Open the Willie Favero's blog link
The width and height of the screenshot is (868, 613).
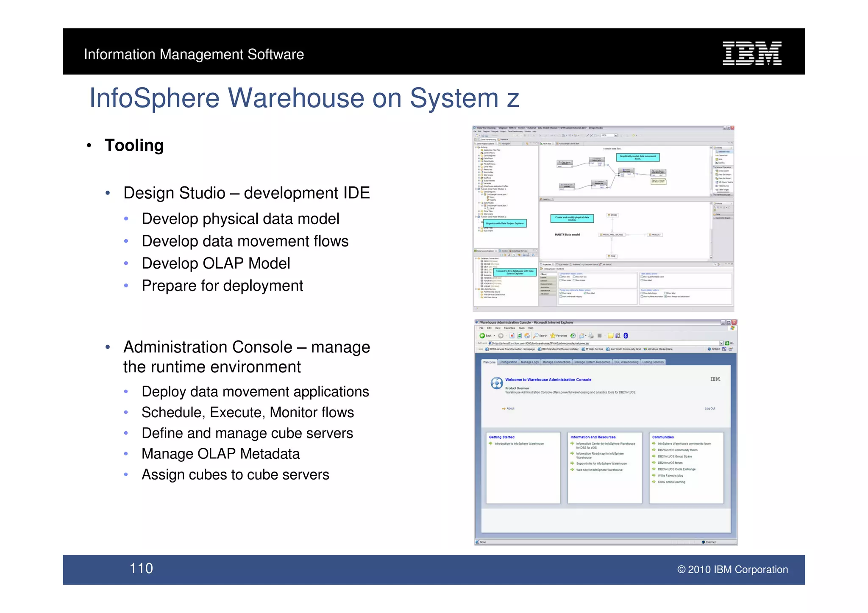pos(670,476)
